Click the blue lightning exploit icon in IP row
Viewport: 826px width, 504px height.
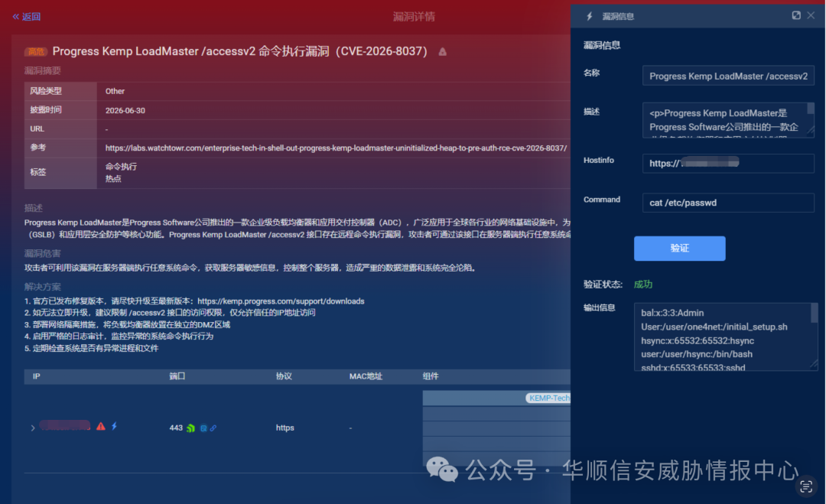[x=114, y=426]
